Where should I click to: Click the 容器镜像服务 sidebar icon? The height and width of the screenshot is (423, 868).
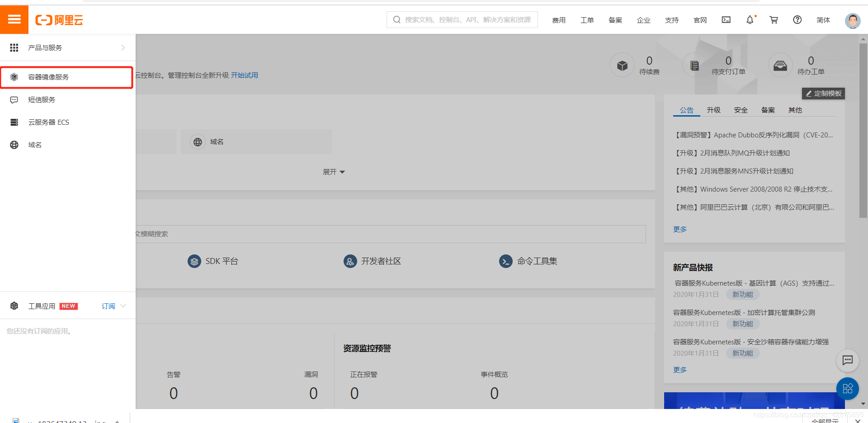(14, 77)
